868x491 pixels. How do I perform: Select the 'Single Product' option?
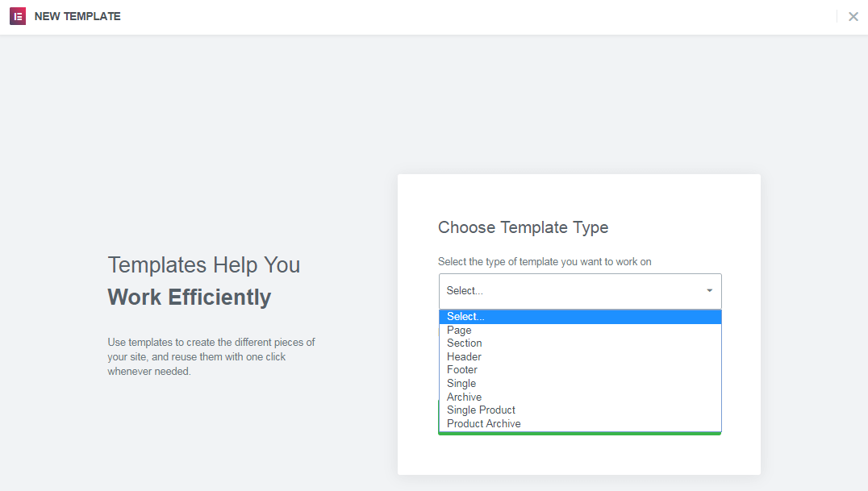click(481, 410)
